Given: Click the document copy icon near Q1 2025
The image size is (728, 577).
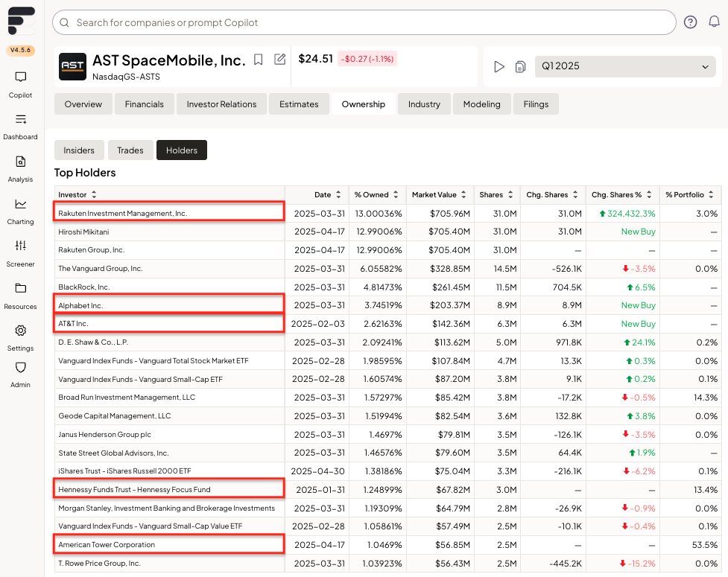Looking at the screenshot, I should 520,67.
